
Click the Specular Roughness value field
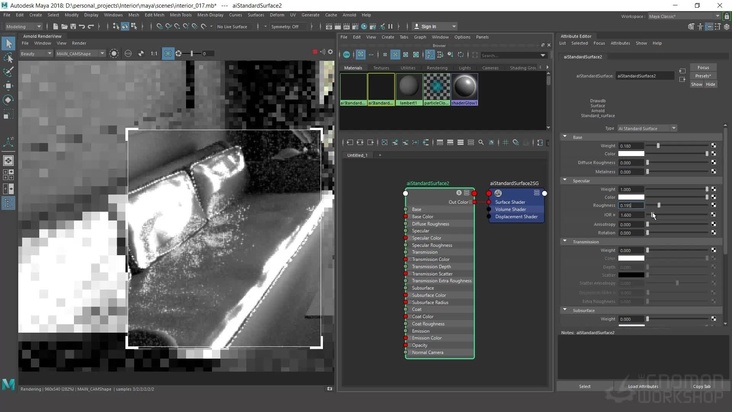[x=631, y=206]
